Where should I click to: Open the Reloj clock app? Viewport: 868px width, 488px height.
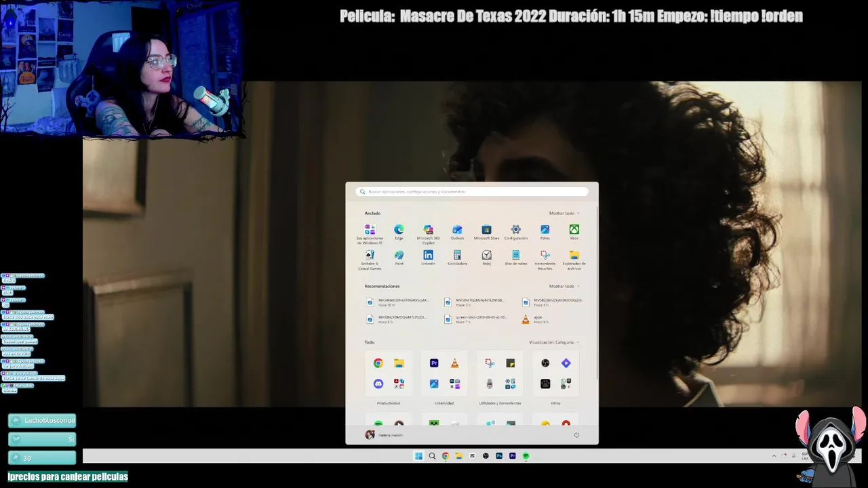(x=486, y=258)
